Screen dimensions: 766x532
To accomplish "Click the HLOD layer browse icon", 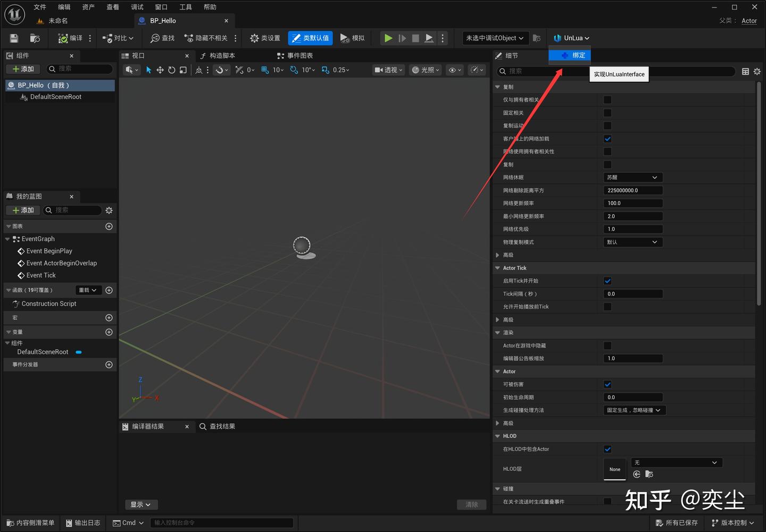I will pos(649,474).
